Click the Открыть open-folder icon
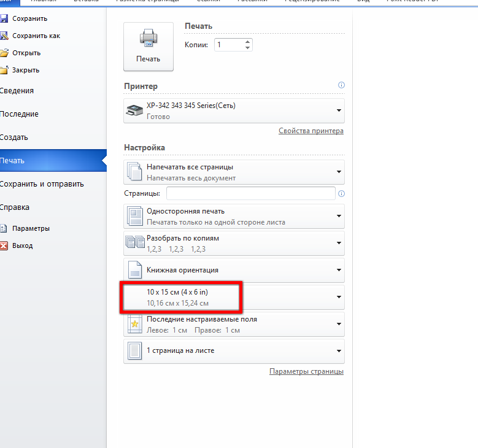This screenshot has height=448, width=478. tap(4, 53)
